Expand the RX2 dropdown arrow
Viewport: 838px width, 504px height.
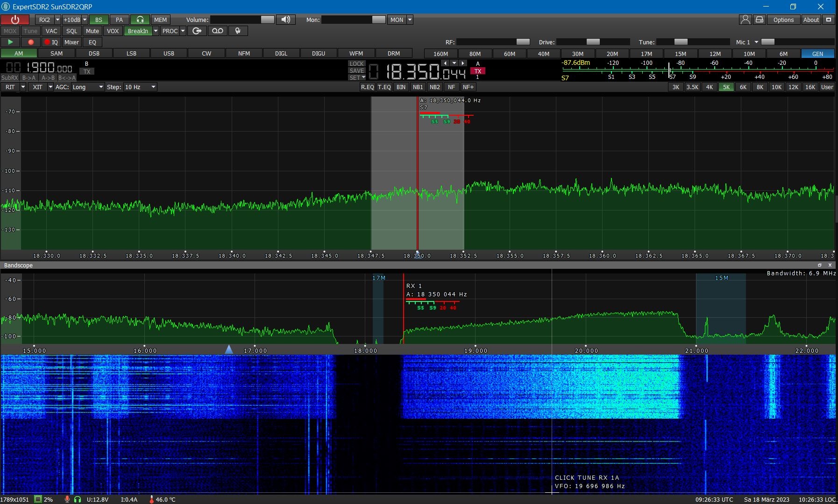click(x=57, y=20)
